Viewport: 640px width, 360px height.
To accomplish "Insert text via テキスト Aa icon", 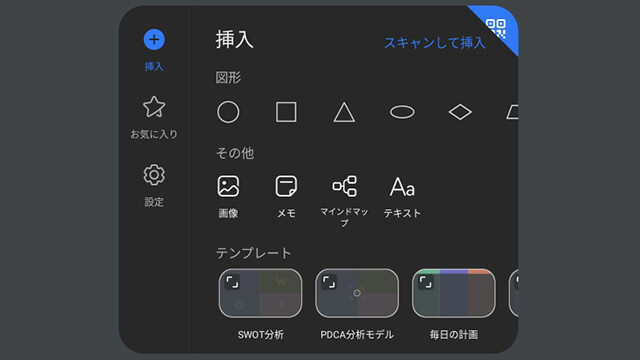I will (x=402, y=187).
